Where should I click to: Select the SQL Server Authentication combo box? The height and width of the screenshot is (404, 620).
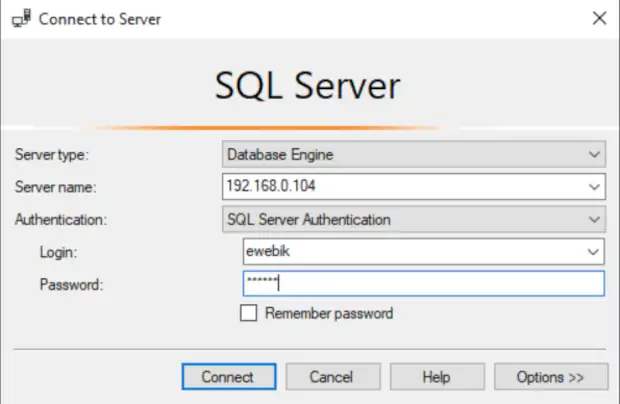(414, 219)
